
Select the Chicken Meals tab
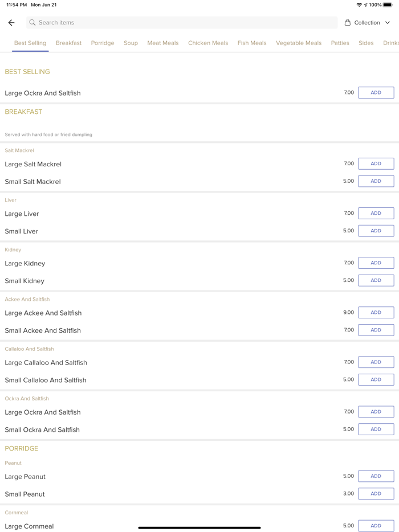(208, 43)
